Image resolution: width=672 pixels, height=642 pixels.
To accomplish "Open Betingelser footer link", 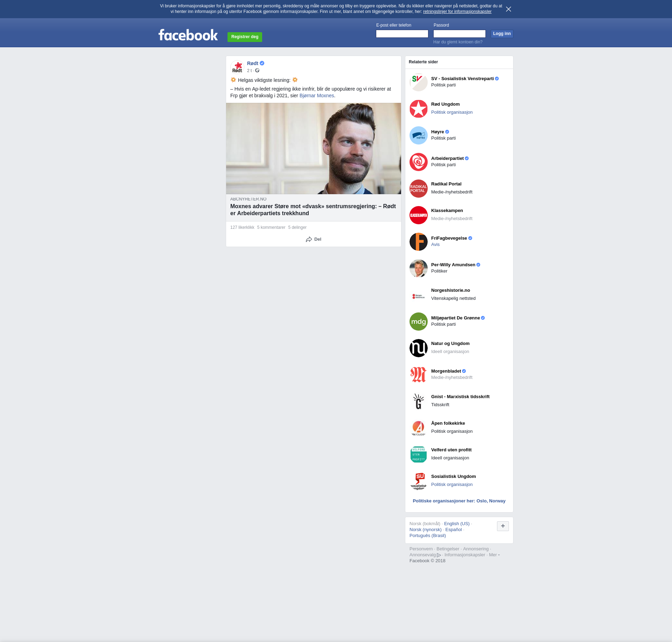I will 448,549.
